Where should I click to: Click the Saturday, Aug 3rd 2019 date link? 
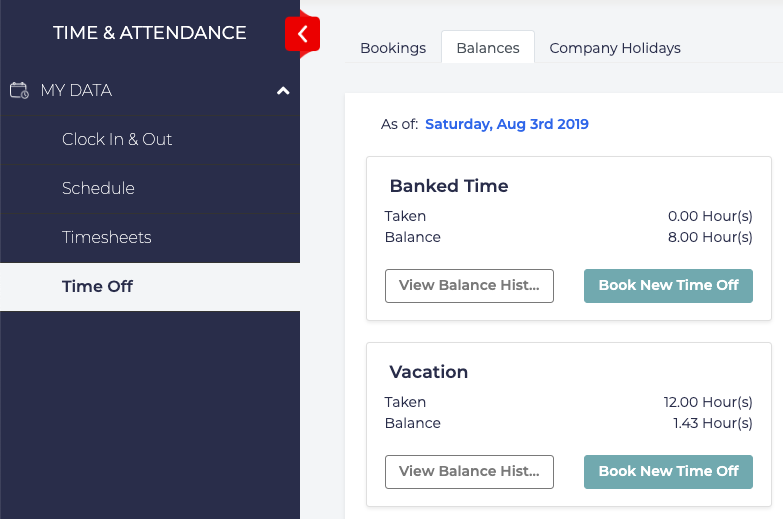coord(507,125)
